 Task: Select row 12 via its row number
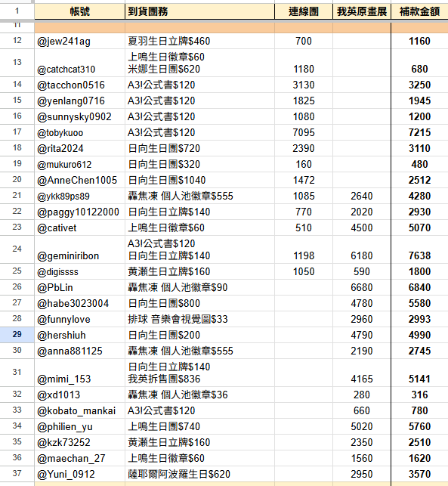tap(17, 41)
